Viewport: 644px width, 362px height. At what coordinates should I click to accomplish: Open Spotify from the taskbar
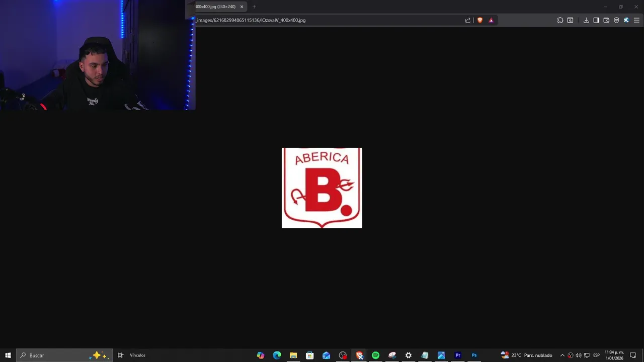coord(375,355)
